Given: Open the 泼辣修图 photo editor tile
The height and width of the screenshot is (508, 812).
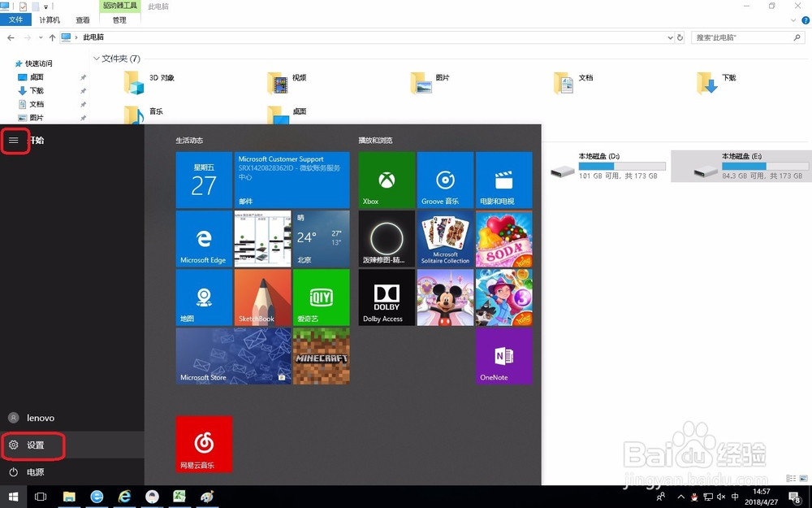Looking at the screenshot, I should pyautogui.click(x=387, y=238).
